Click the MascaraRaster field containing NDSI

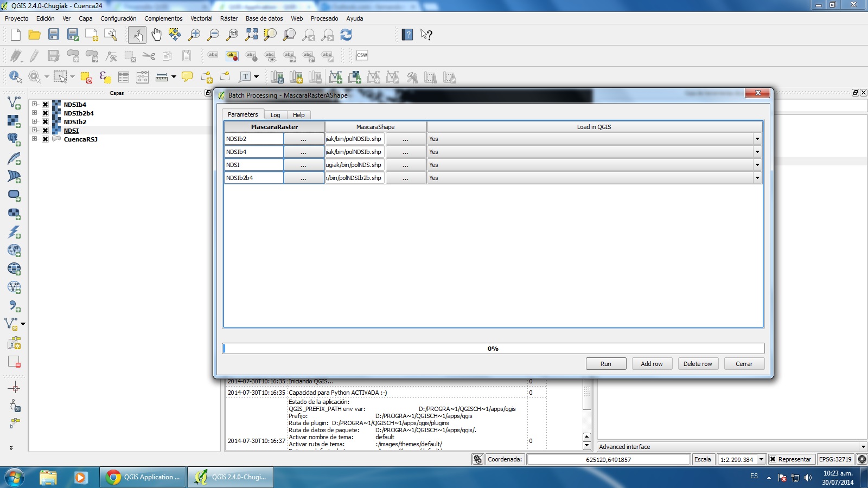click(x=254, y=165)
